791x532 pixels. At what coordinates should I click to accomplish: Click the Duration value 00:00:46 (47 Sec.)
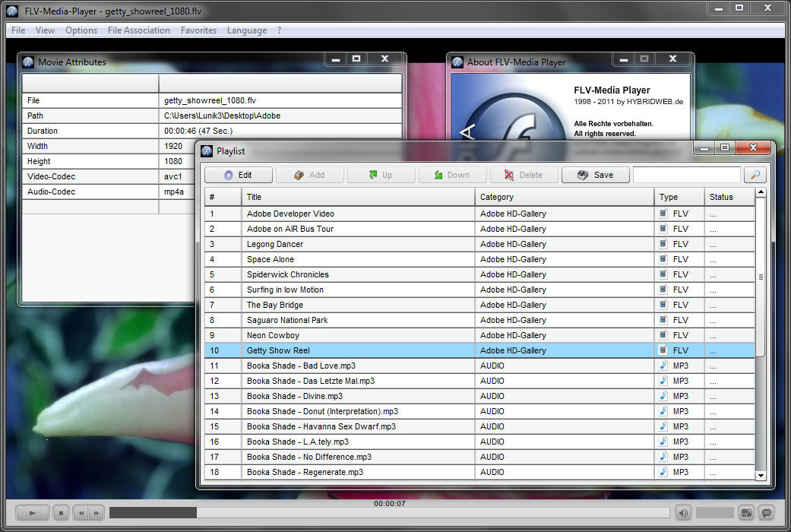tap(280, 131)
